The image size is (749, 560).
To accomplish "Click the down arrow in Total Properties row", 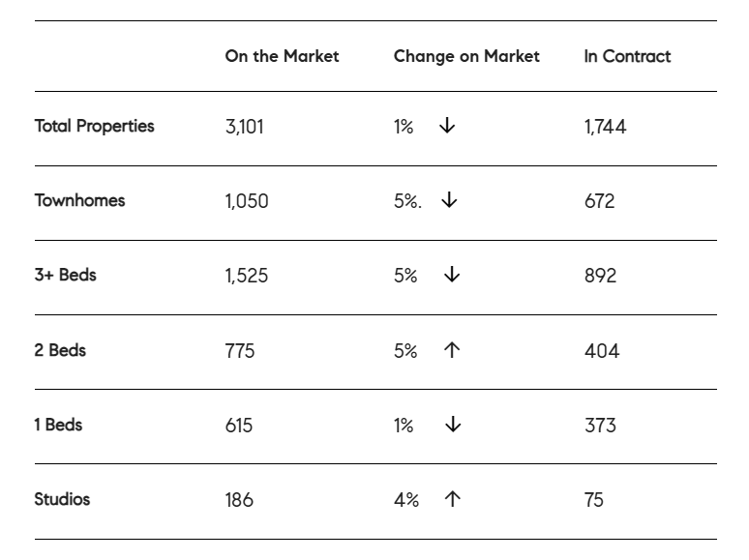I will tap(446, 127).
